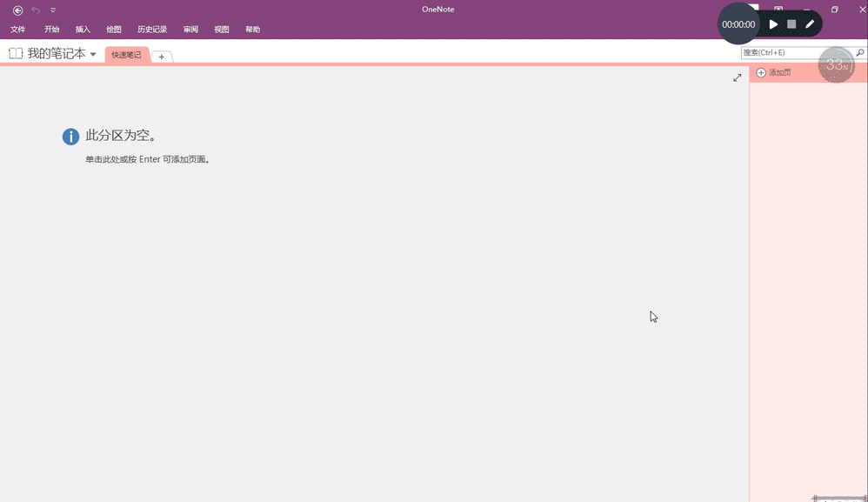Open the 插入 ribbon tab
Image resolution: width=868 pixels, height=502 pixels.
tap(83, 30)
